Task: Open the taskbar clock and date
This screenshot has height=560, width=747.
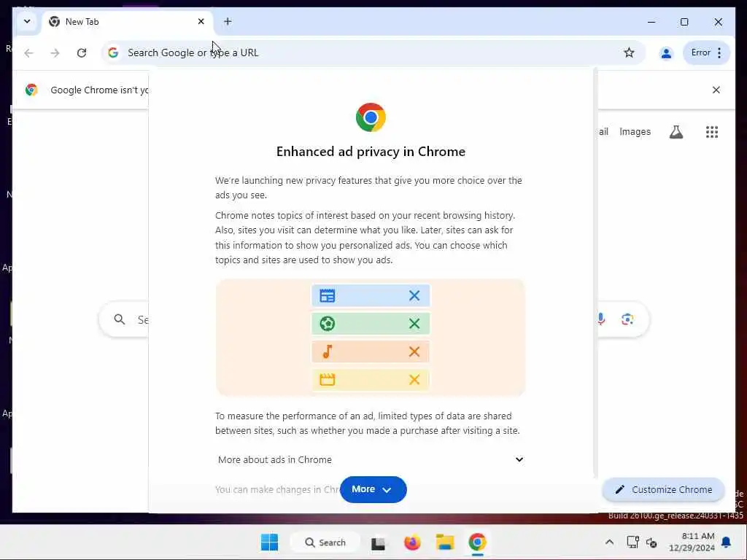Action: [692, 542]
